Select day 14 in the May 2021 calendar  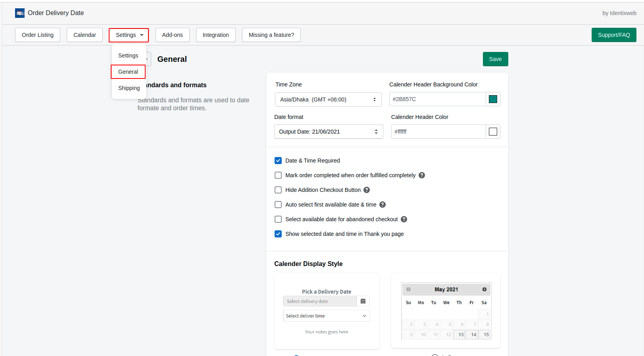tap(472, 335)
